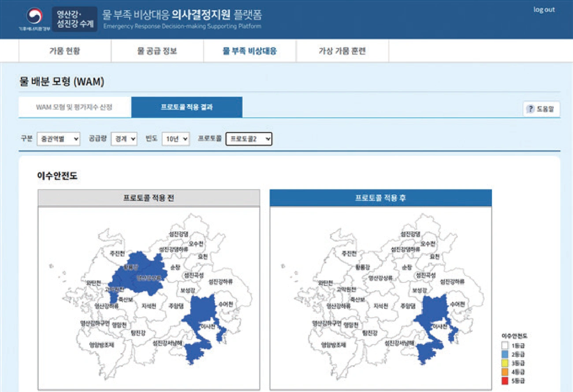
Task: Click 수어천 label in 적용 전 map
Action: click(x=225, y=304)
